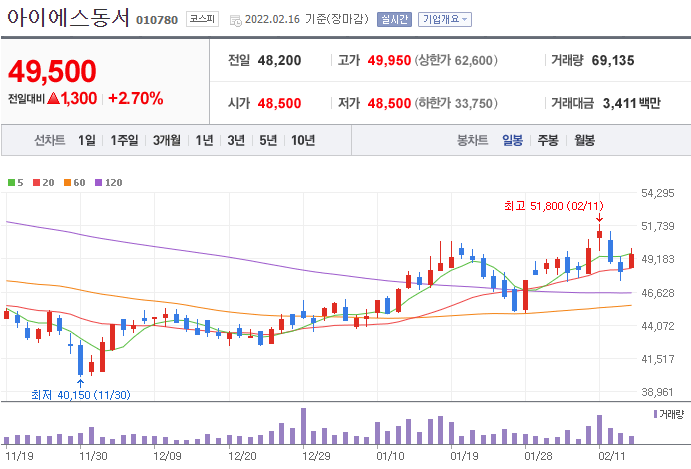This screenshot has height=469, width=691.
Task: Click the 거래대금 3,411 백만 value
Action: [632, 104]
